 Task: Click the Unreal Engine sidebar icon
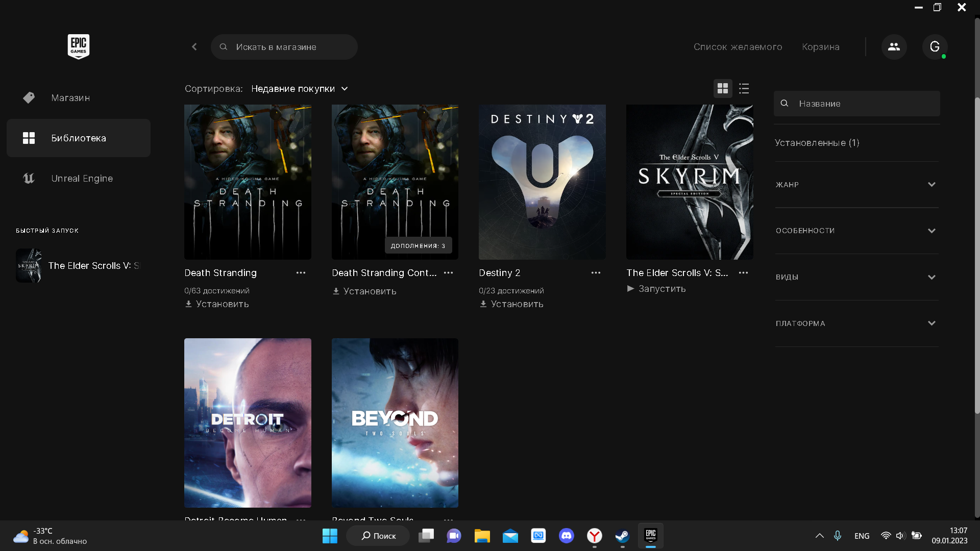[x=29, y=179]
